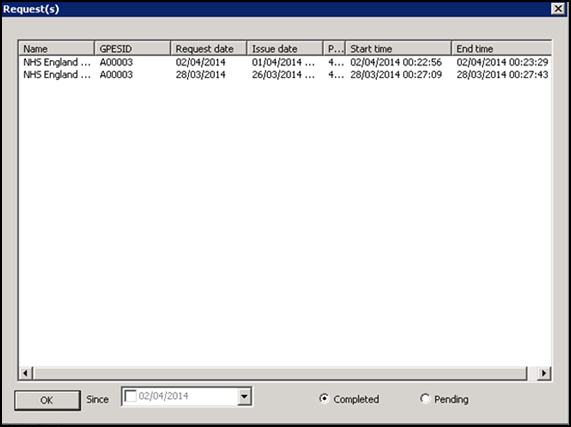Sort by the Name column header

tap(57, 48)
